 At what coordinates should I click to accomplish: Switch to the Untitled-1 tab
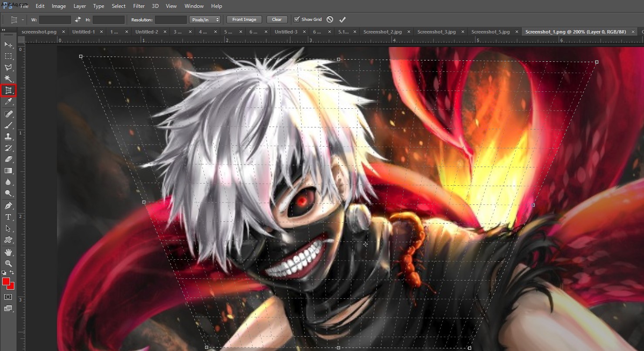[84, 32]
